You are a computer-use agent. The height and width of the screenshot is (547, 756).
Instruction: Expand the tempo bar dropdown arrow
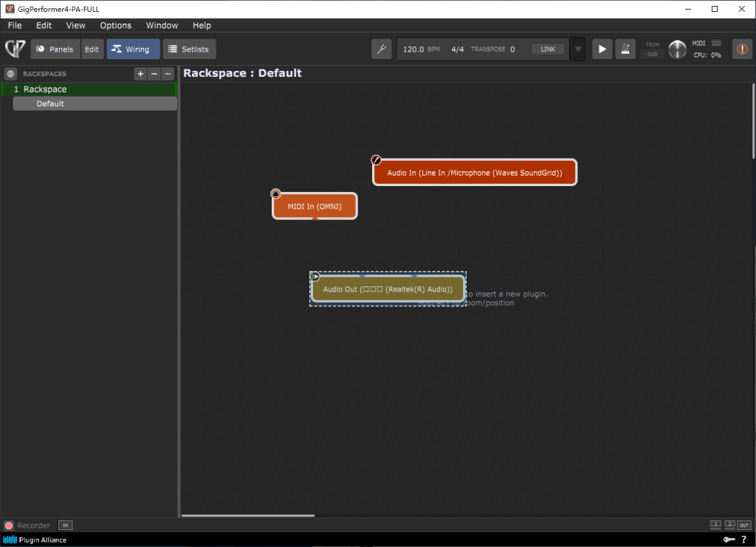pos(578,49)
